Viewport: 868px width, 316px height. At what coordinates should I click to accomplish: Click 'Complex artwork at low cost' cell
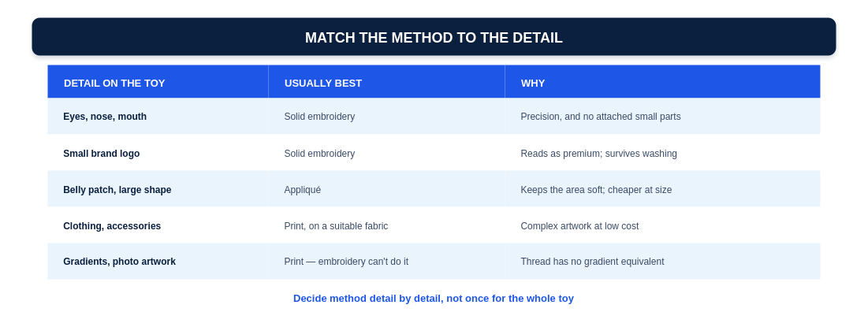(x=579, y=226)
